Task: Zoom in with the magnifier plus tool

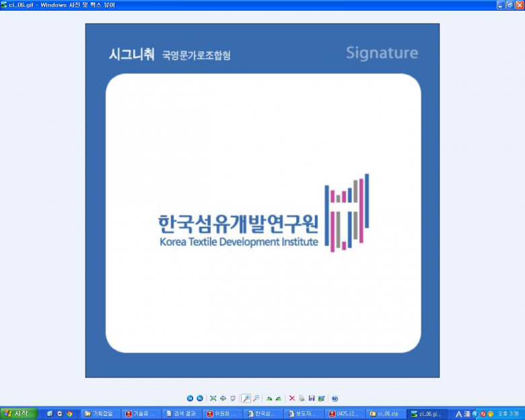Action: [x=246, y=398]
